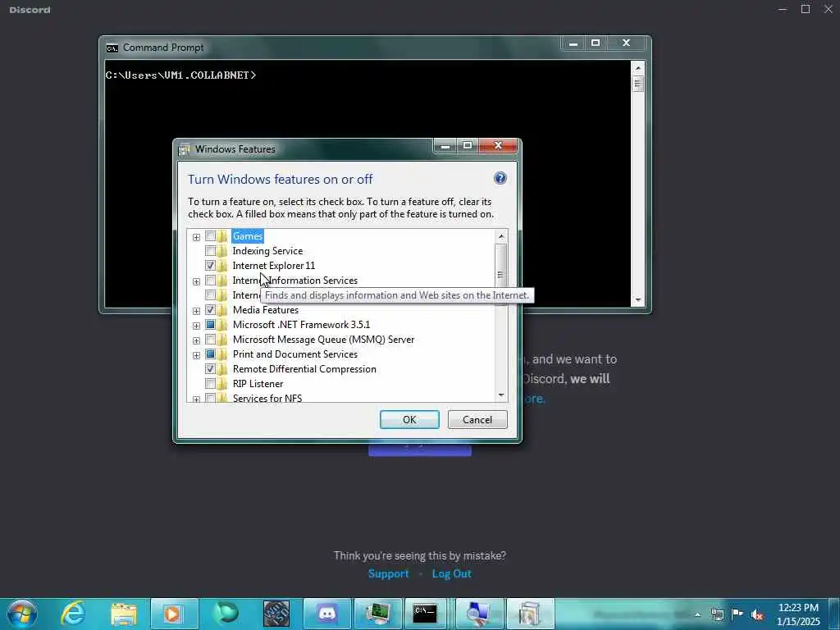The height and width of the screenshot is (630, 840).
Task: Enable the RIP Listener checkbox
Action: pos(210,384)
